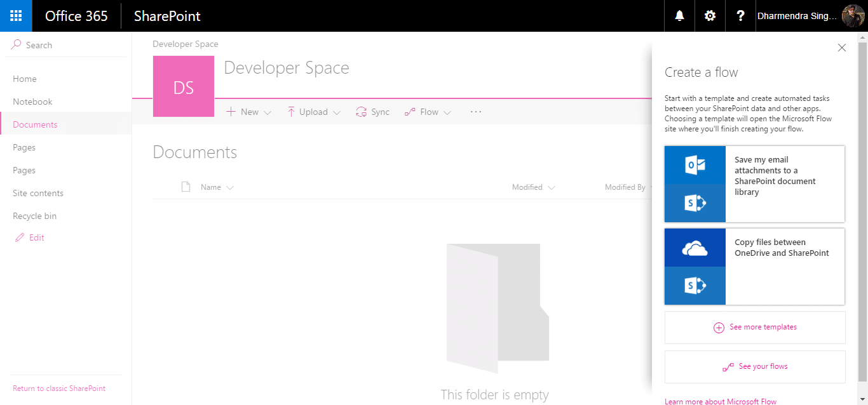Click the DS site logo tile
868x405 pixels.
(x=184, y=87)
